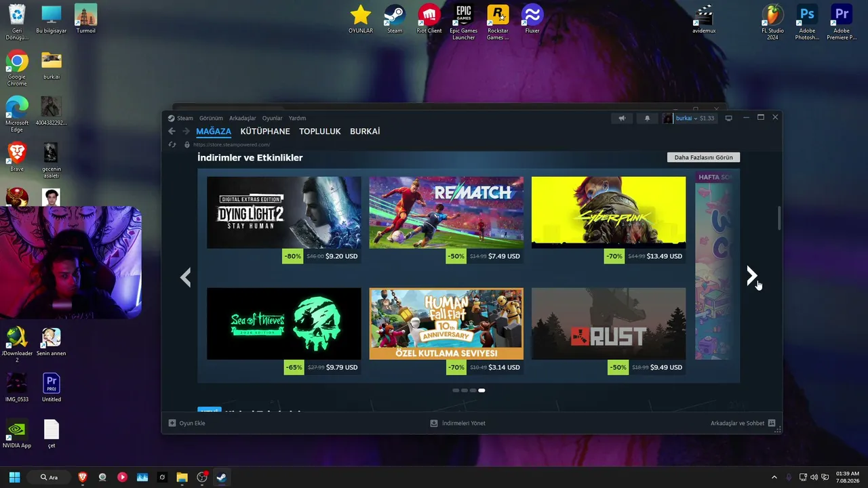Open the NVIDIA App shortcut
This screenshot has width=868, height=488.
pyautogui.click(x=17, y=433)
